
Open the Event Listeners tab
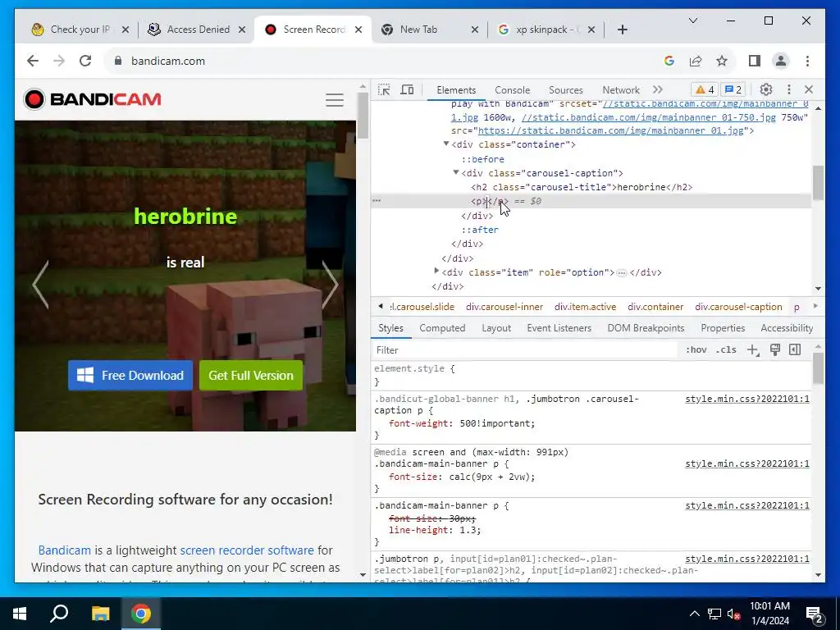point(559,328)
